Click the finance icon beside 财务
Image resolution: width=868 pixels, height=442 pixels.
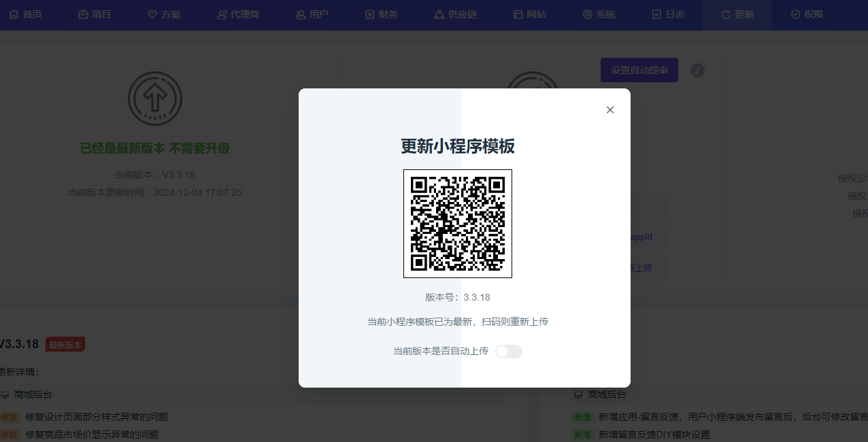point(369,14)
